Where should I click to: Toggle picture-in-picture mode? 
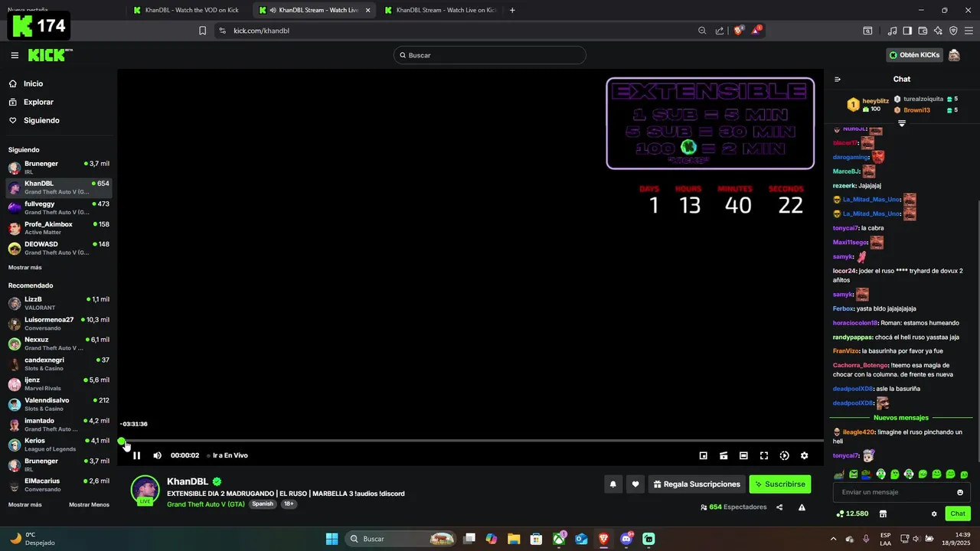(703, 455)
